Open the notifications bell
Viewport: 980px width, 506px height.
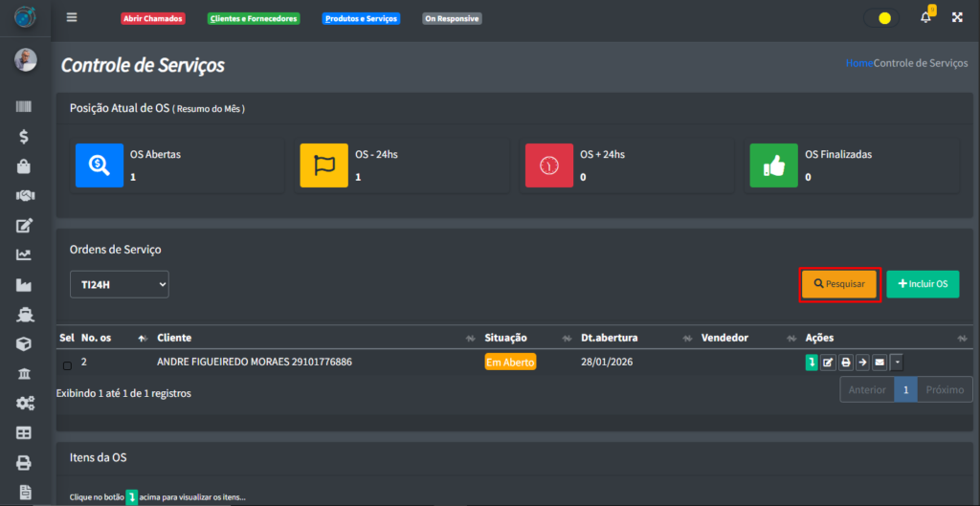pyautogui.click(x=925, y=17)
